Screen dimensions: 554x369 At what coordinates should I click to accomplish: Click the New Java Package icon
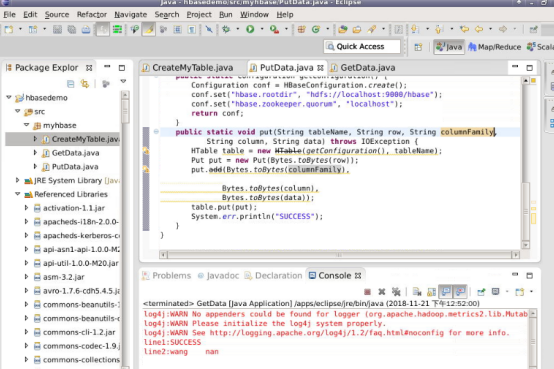coord(301,29)
